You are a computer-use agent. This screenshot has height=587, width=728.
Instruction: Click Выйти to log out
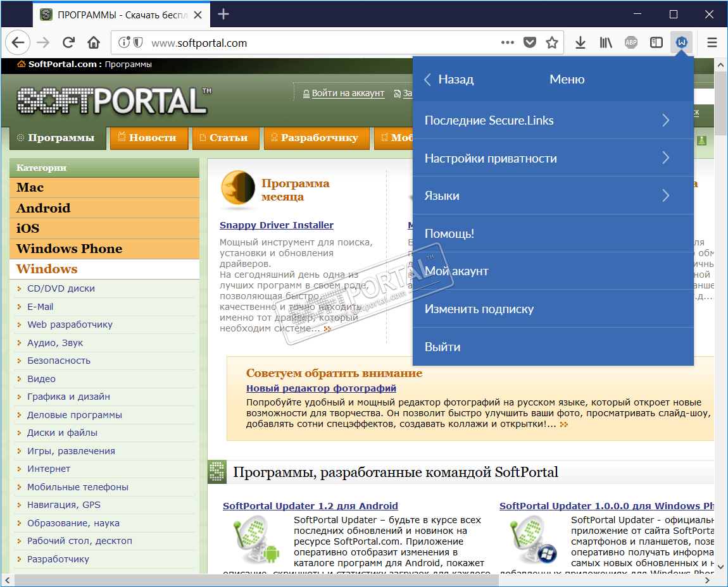[x=553, y=347]
